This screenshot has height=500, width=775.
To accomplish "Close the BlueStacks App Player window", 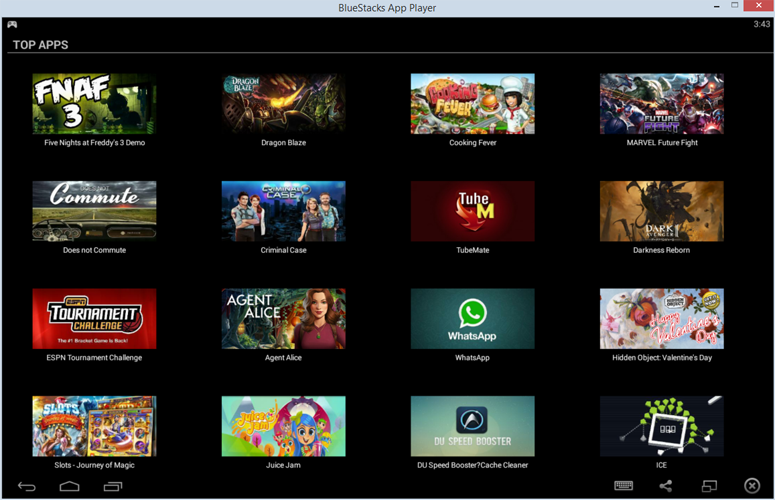I will pos(759,5).
